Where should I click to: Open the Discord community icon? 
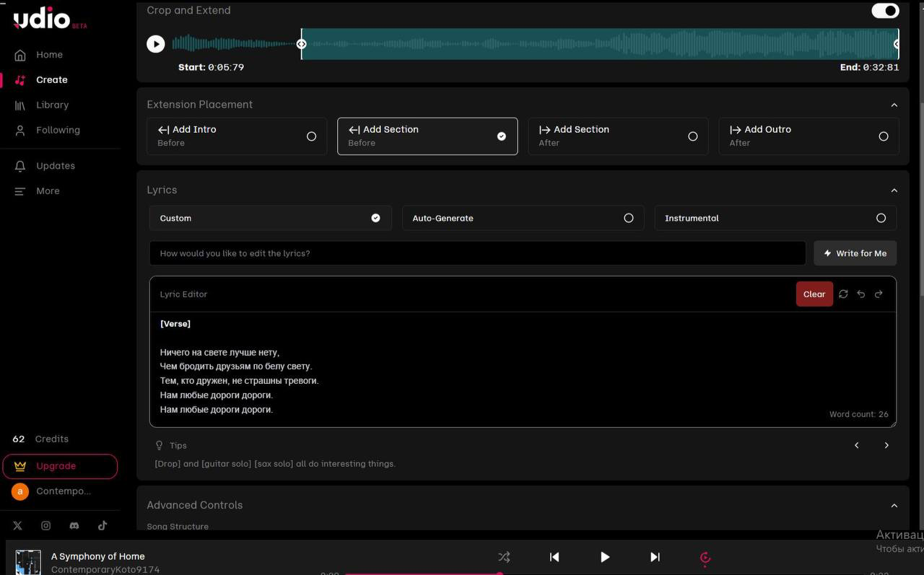click(x=74, y=526)
